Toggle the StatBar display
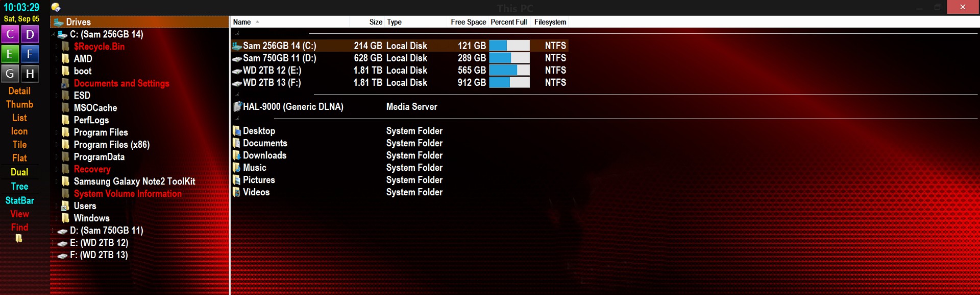 pos(19,200)
